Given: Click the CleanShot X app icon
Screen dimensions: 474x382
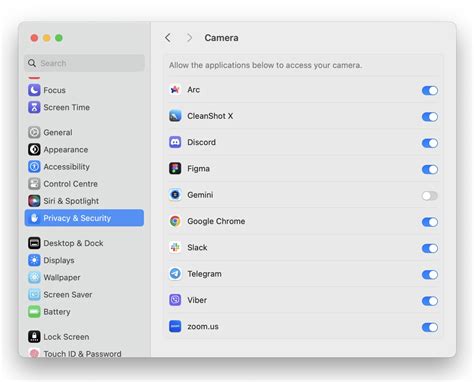Looking at the screenshot, I should pos(175,116).
